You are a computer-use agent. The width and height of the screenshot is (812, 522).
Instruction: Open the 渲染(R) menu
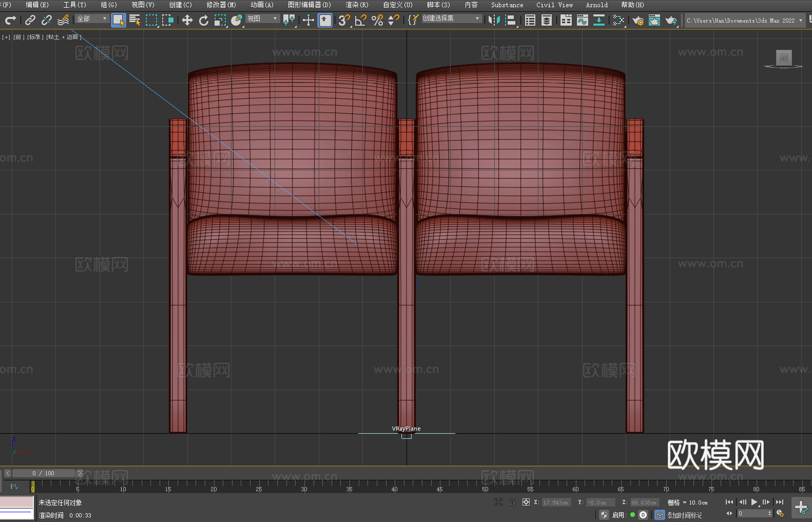pyautogui.click(x=357, y=5)
